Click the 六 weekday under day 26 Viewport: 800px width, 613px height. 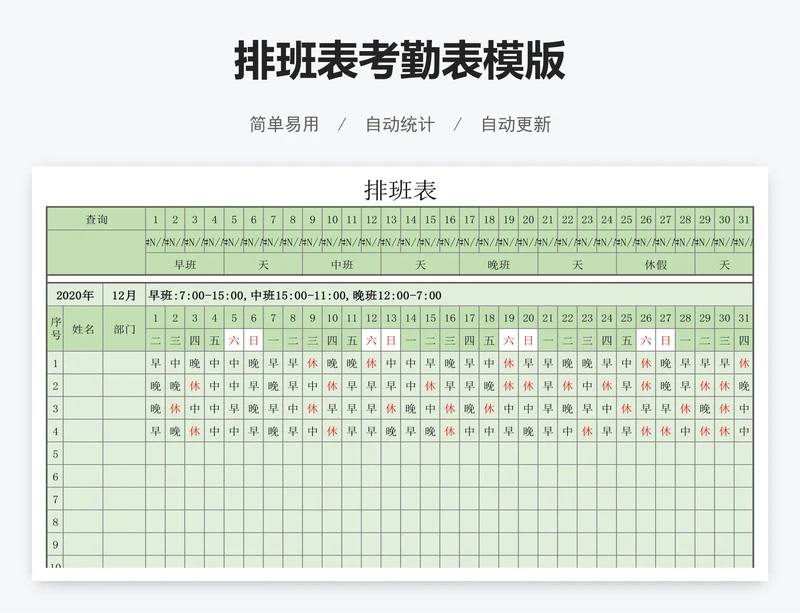pyautogui.click(x=646, y=340)
